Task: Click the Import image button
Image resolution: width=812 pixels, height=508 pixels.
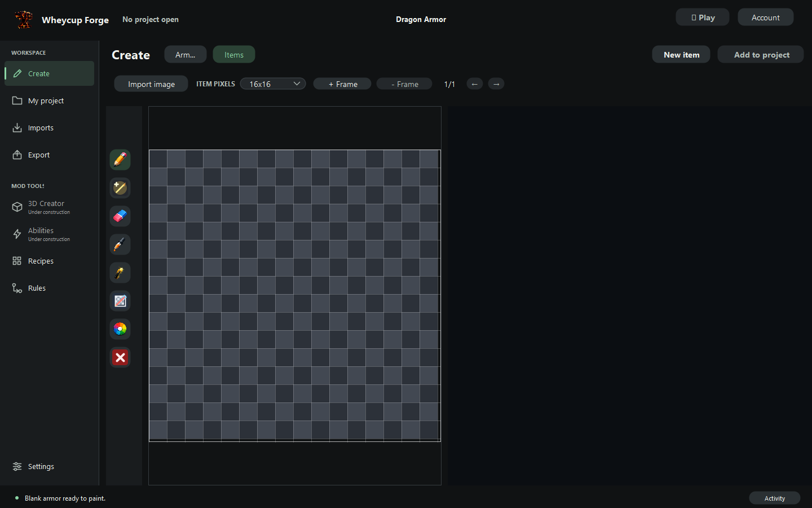Action: (151, 84)
